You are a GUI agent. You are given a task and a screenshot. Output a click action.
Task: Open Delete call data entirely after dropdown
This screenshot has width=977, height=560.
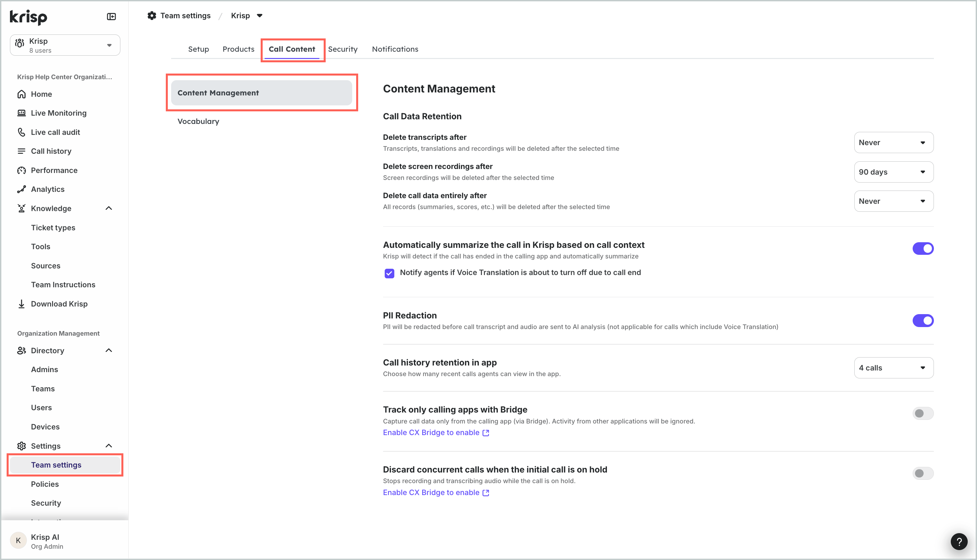pyautogui.click(x=893, y=201)
